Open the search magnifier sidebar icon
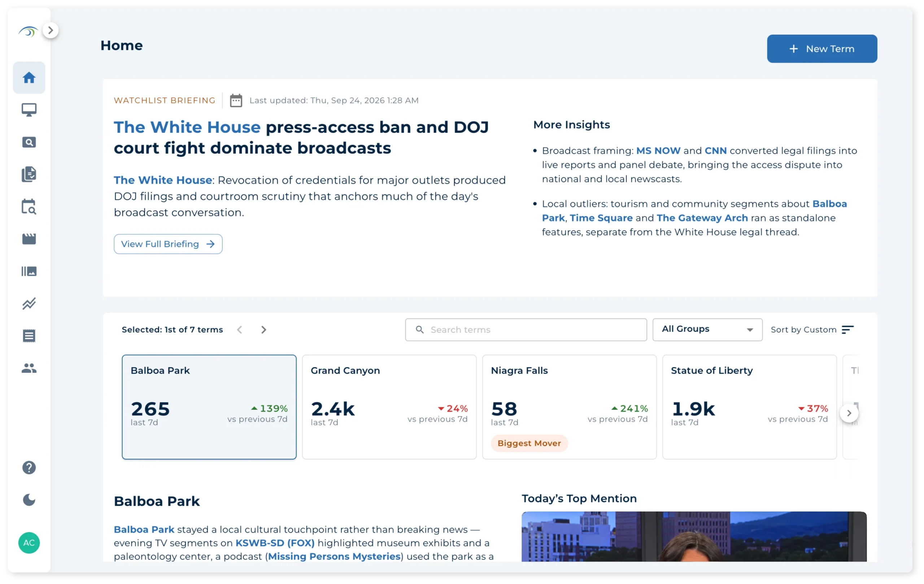The image size is (924, 584). click(29, 142)
